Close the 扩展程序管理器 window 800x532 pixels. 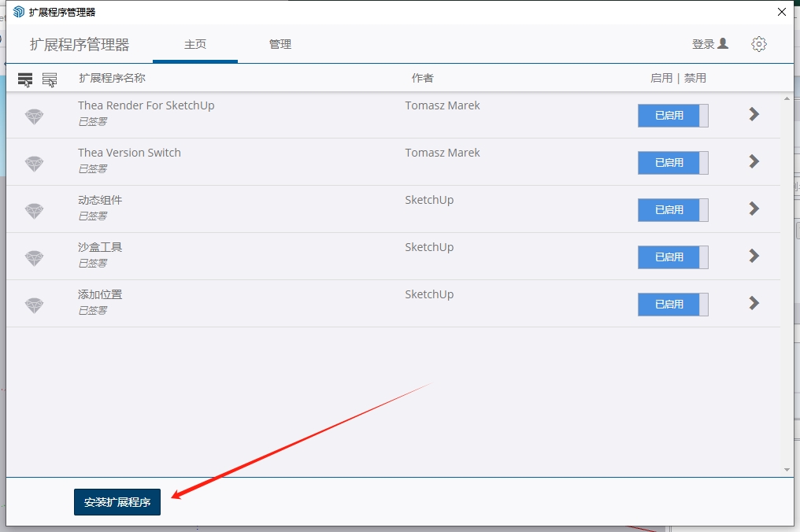782,12
